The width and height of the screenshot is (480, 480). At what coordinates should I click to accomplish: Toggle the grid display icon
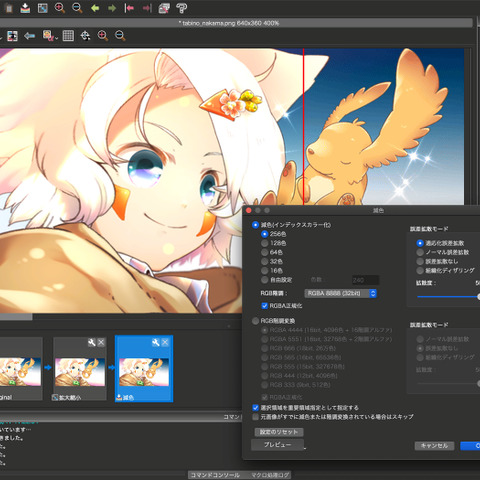coord(68,36)
